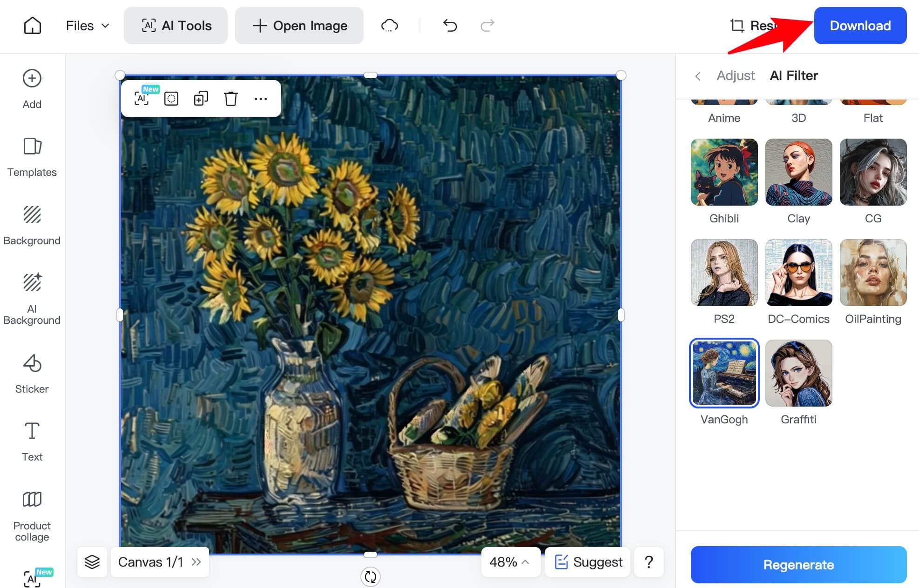Apply the Ghibli filter
The height and width of the screenshot is (588, 919).
click(x=724, y=172)
